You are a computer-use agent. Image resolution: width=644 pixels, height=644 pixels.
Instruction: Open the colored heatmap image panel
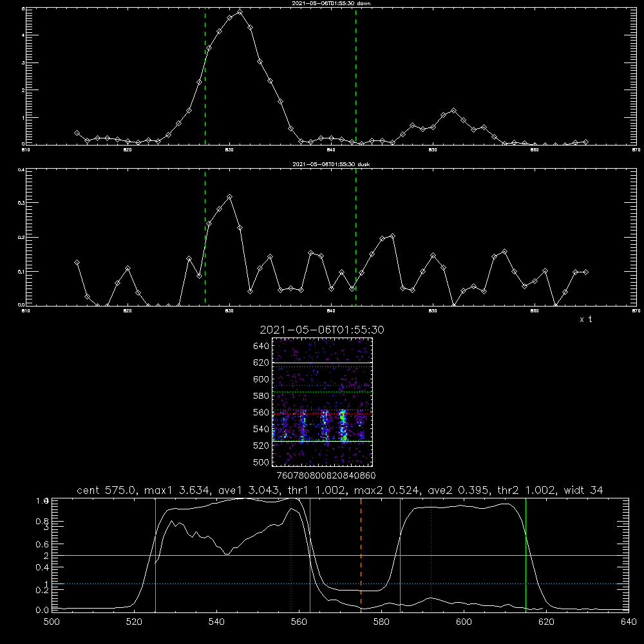322,402
